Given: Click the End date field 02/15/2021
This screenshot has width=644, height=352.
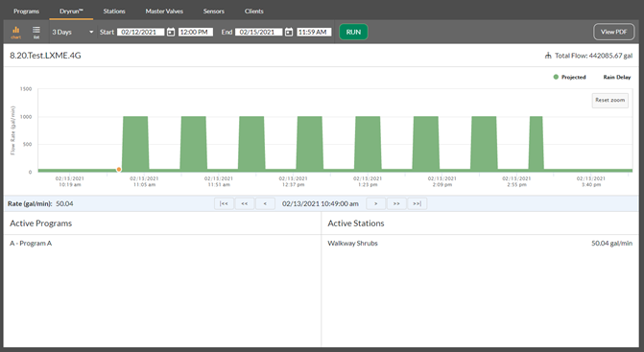Looking at the screenshot, I should pyautogui.click(x=258, y=32).
